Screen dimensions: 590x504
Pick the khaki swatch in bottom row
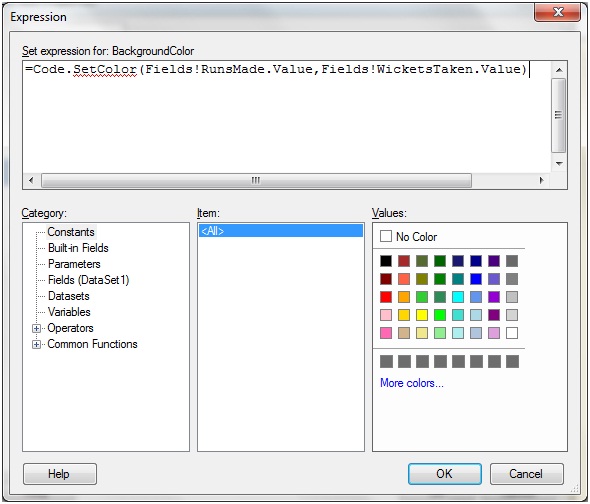[422, 333]
